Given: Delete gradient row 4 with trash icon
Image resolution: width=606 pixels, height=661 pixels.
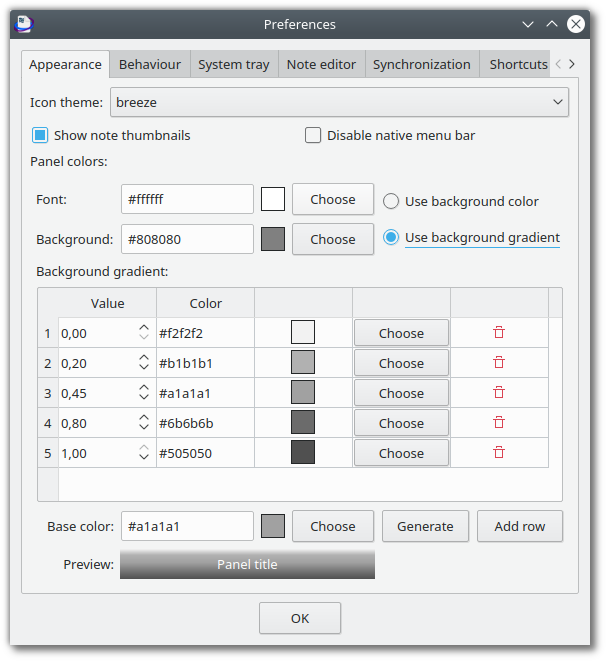Looking at the screenshot, I should [499, 422].
